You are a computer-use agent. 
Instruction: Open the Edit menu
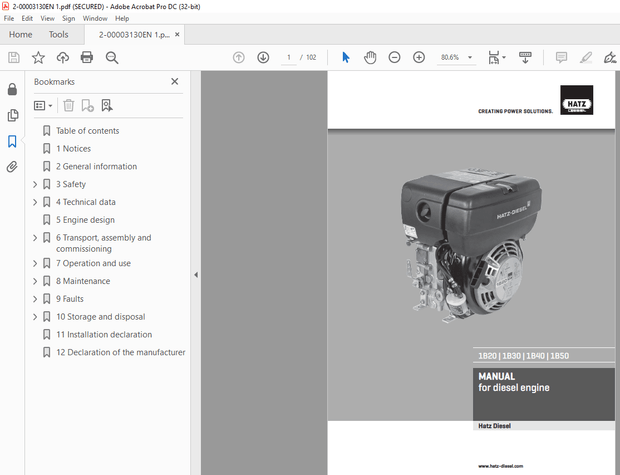(x=27, y=19)
